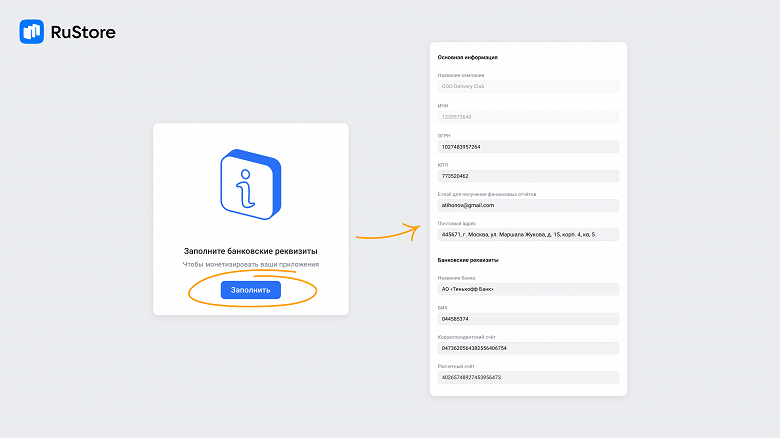The image size is (780, 438).
Task: Click the Корреспондентский счёт field
Action: coord(528,348)
